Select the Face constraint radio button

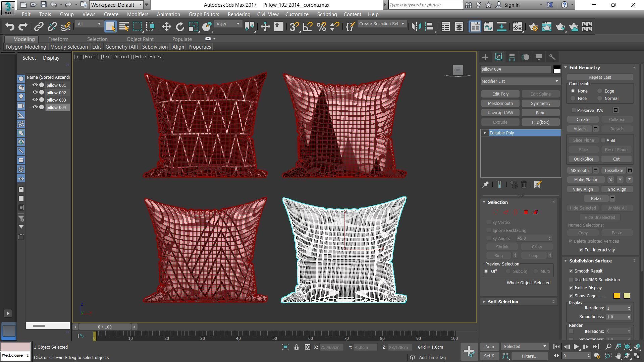click(x=573, y=99)
